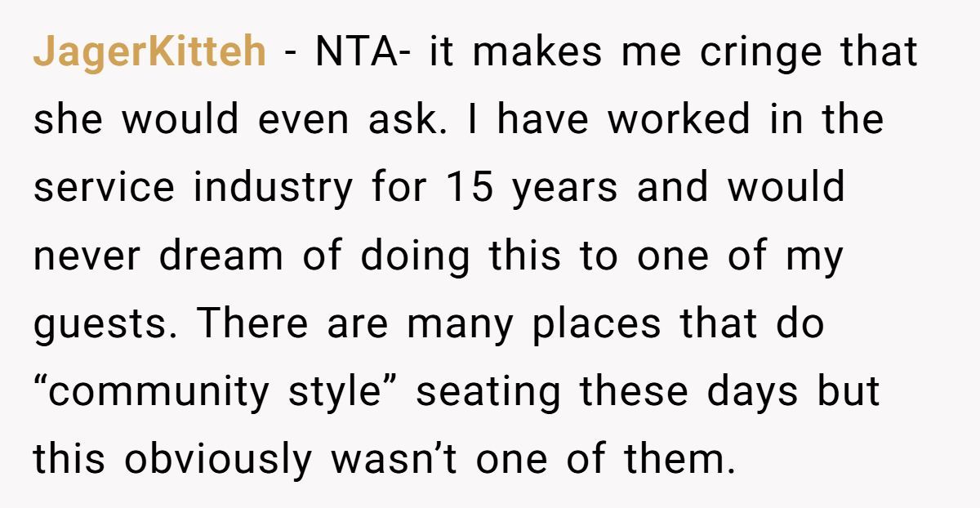Select the word "years" in the comment

point(563,189)
